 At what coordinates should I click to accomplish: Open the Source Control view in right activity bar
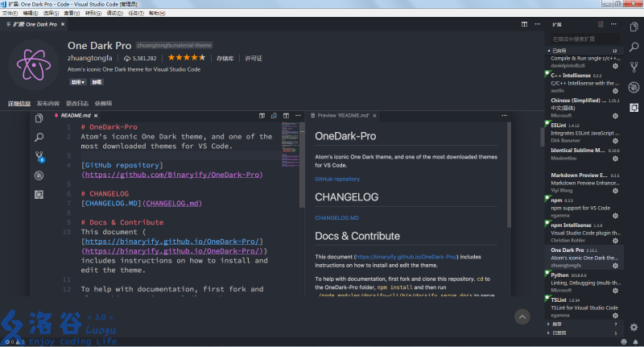[x=634, y=67]
